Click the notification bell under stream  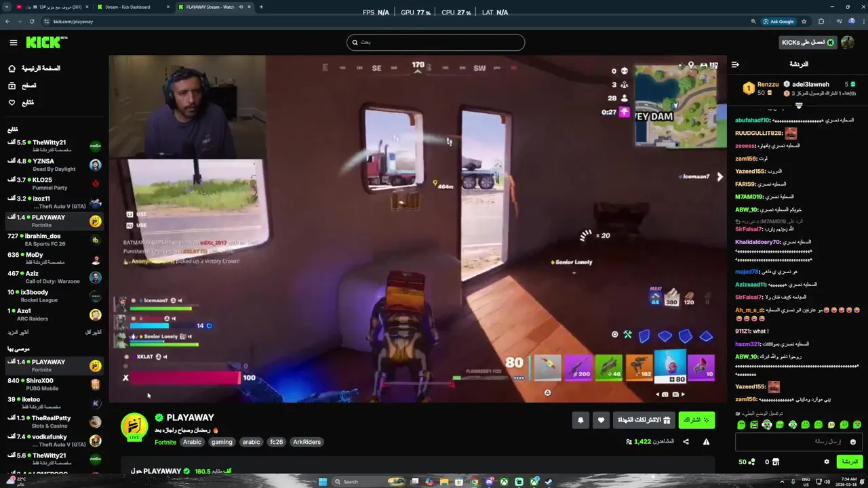pos(580,420)
